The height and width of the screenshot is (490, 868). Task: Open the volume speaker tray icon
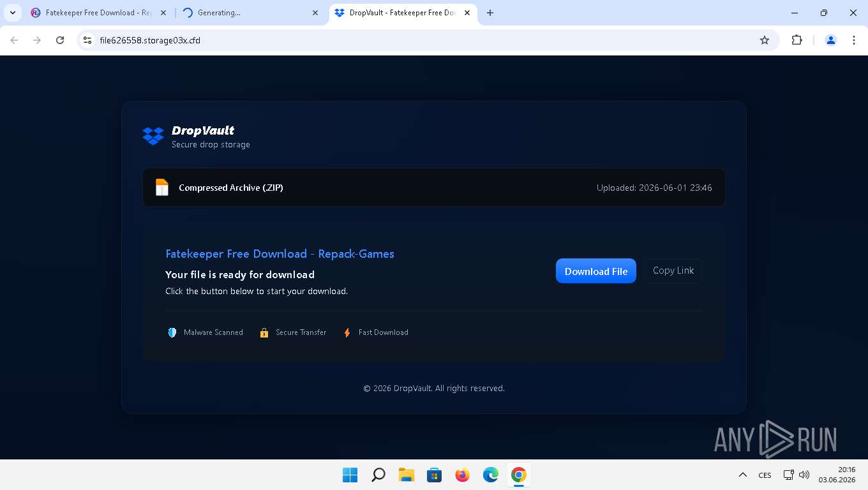804,475
